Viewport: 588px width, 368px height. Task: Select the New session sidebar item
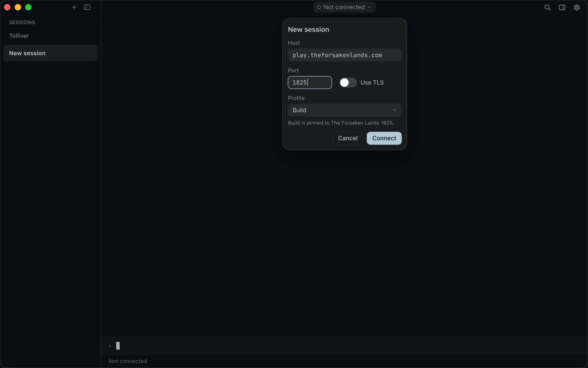click(50, 53)
